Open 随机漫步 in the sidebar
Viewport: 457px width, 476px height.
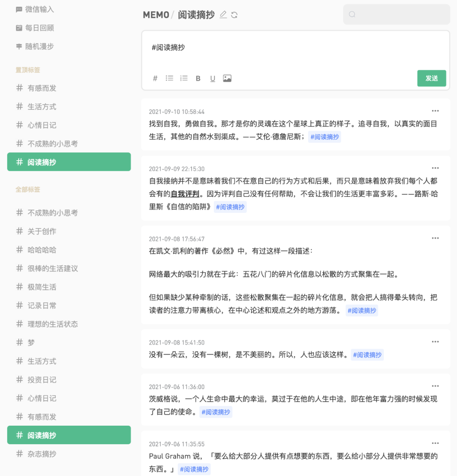tap(35, 47)
